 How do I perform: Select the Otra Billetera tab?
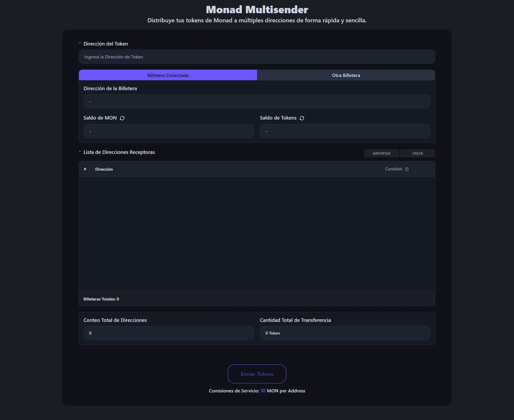(346, 75)
